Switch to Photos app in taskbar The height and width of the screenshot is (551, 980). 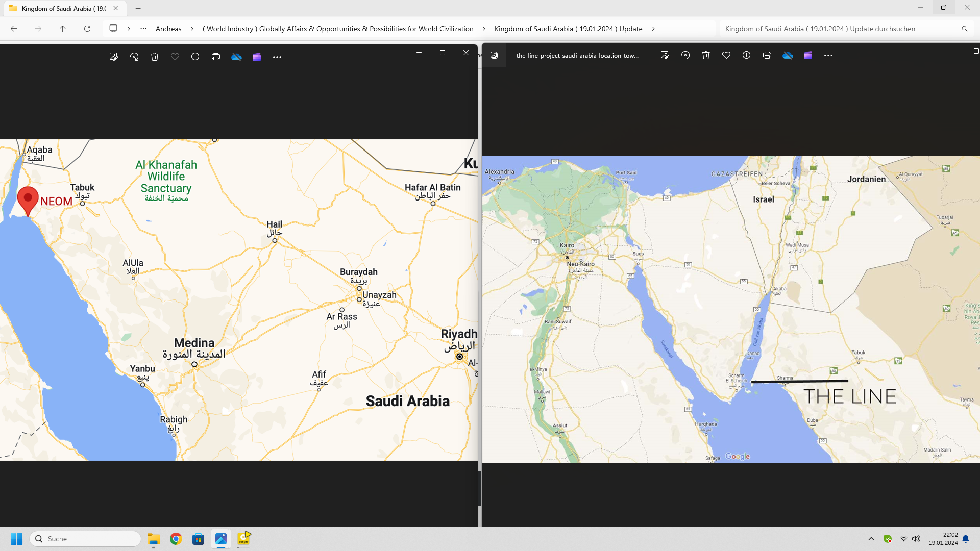pyautogui.click(x=221, y=539)
